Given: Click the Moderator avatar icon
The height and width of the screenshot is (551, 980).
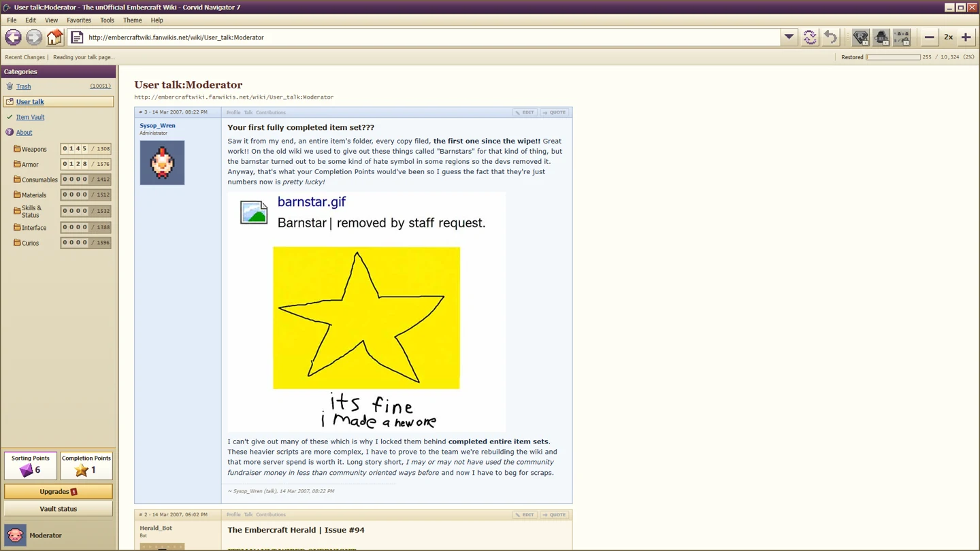Looking at the screenshot, I should click(x=15, y=535).
